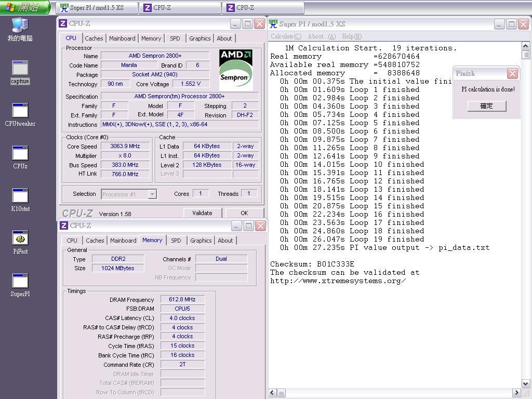Select the K10stat desktop icon

pyautogui.click(x=20, y=200)
